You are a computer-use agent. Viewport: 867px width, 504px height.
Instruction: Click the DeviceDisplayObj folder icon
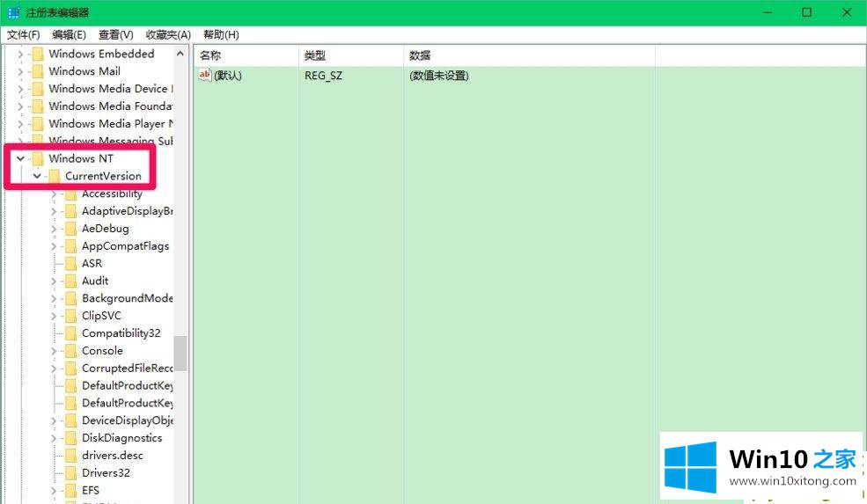point(70,420)
